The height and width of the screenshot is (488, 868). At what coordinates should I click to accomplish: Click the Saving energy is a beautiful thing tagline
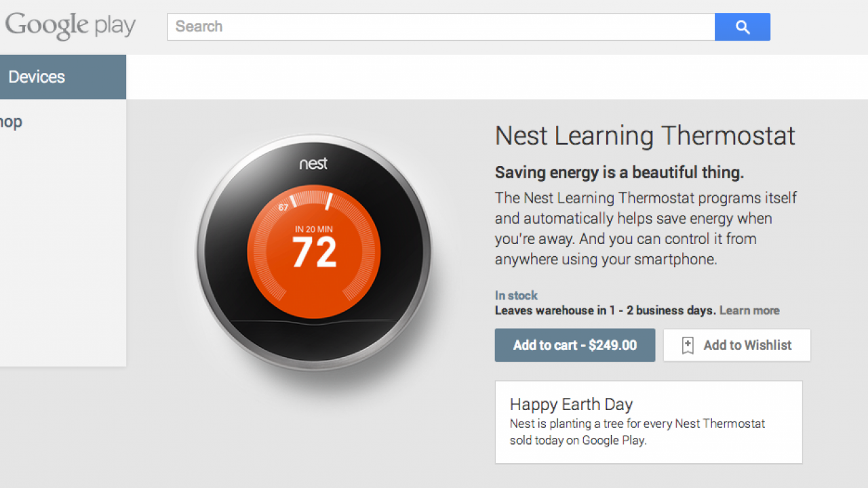pyautogui.click(x=619, y=173)
